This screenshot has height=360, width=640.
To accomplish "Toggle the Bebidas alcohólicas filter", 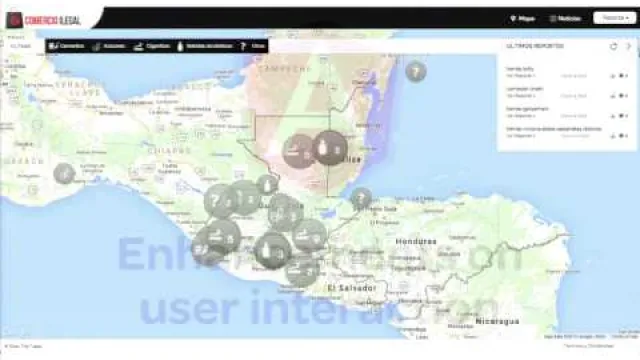I will 205,46.
